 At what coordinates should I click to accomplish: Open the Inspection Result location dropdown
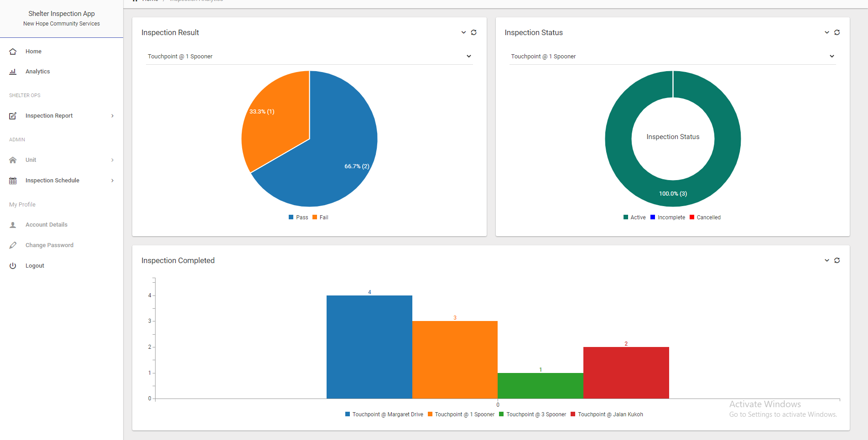[309, 57]
